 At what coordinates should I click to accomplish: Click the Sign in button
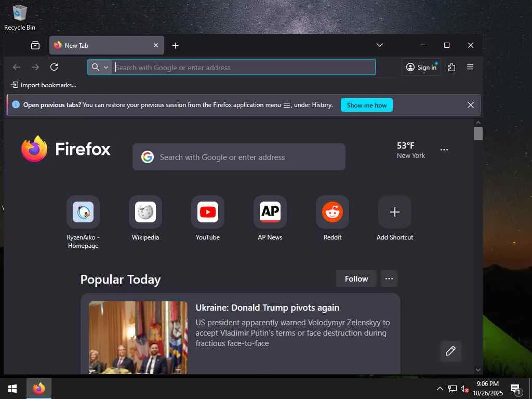coord(421,67)
